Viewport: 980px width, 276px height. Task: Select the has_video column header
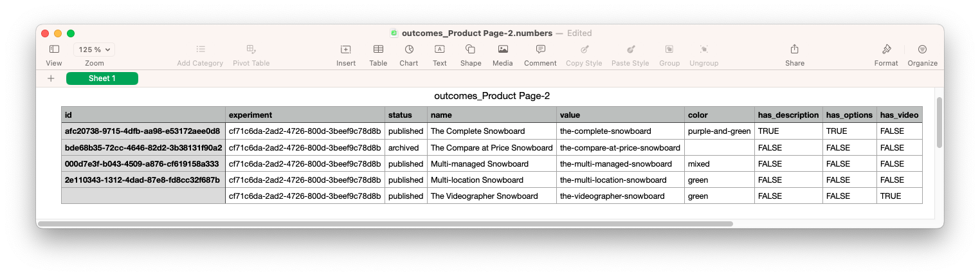click(x=900, y=115)
